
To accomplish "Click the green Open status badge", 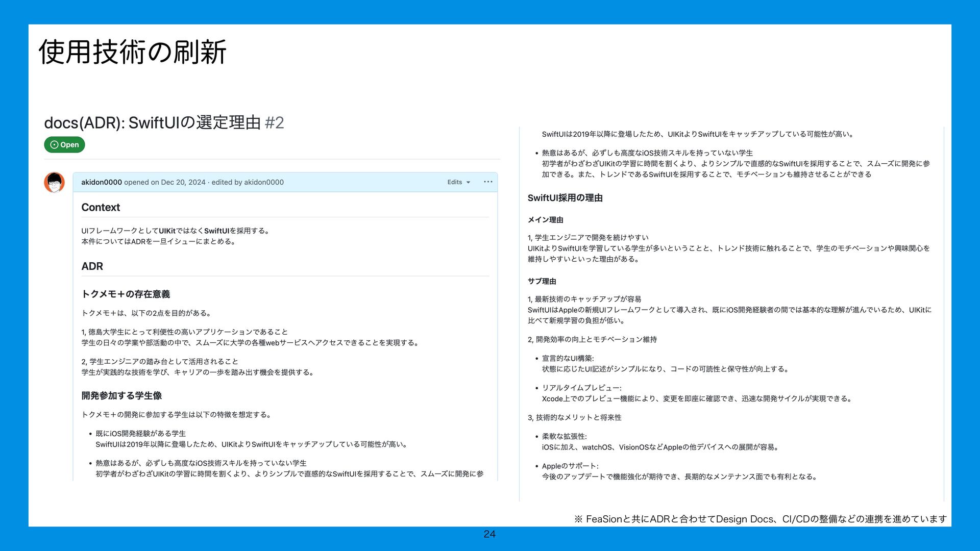I will (x=64, y=145).
